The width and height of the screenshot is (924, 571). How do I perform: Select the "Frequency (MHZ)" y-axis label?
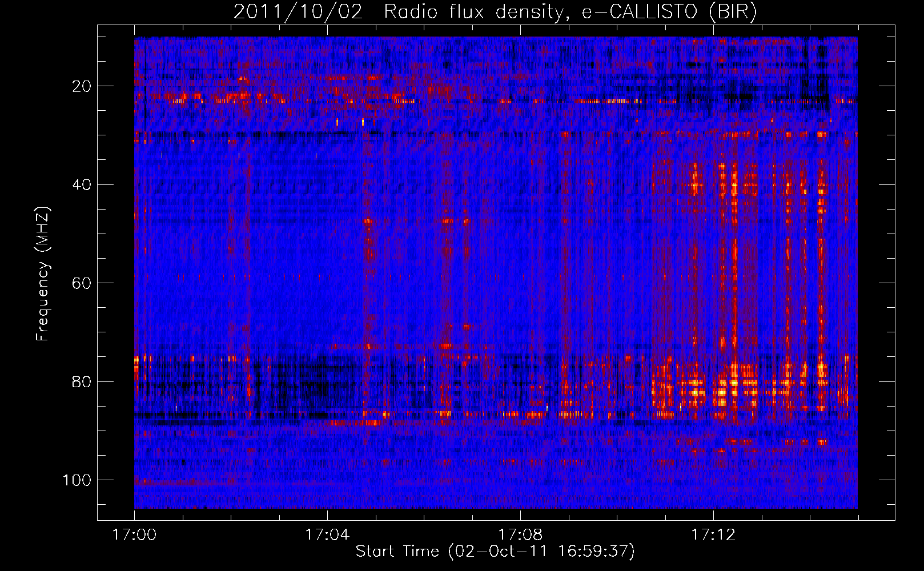(43, 274)
